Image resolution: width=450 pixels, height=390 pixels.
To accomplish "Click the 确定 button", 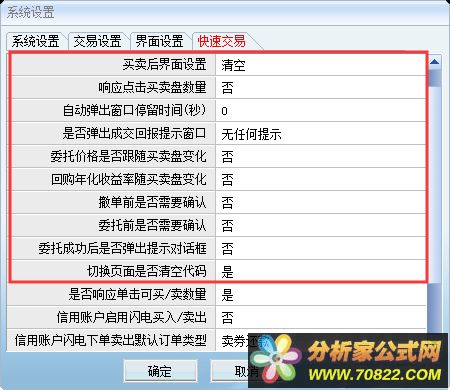I will click(x=160, y=371).
